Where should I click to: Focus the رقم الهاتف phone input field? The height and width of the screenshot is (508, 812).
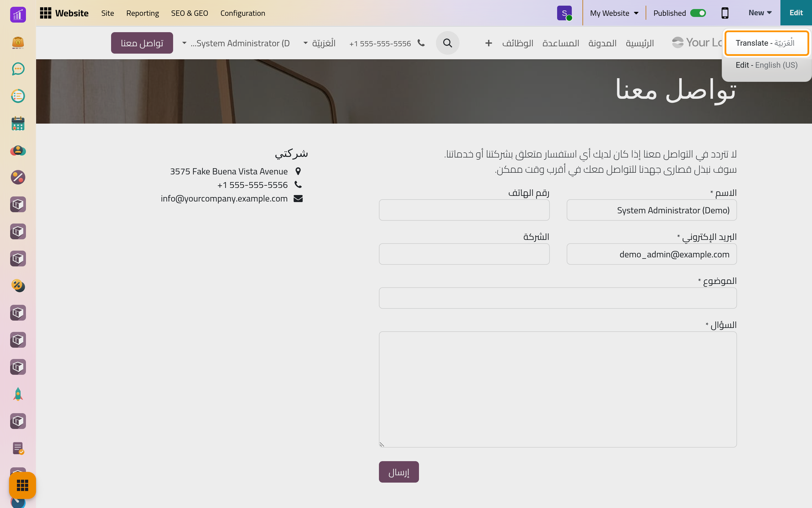pos(464,210)
